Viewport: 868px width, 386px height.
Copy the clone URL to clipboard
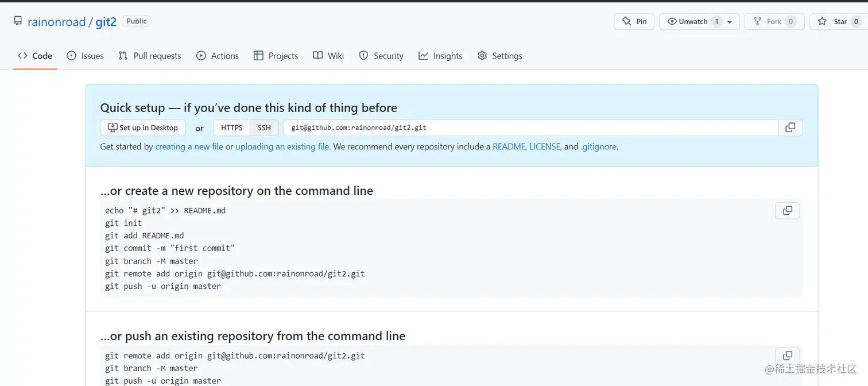(790, 128)
